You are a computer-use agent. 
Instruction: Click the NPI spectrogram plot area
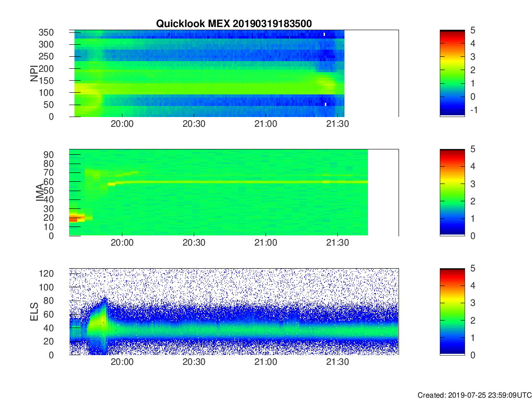(234, 73)
